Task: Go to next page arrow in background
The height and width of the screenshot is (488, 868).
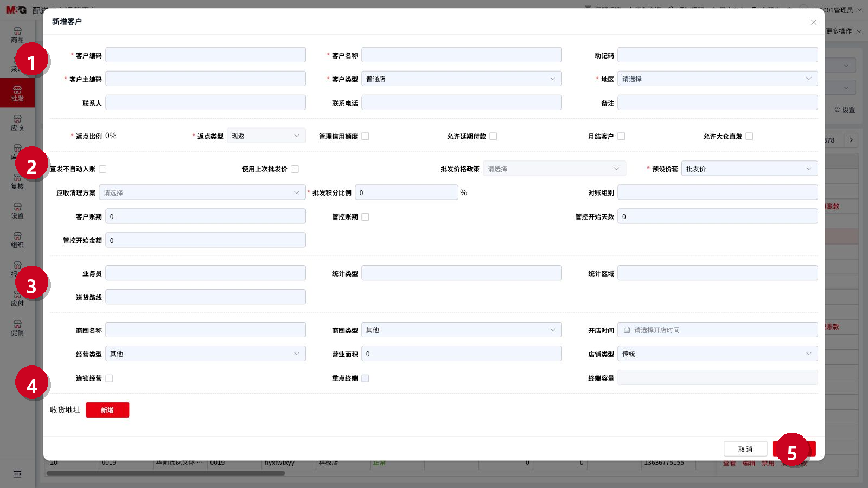Action: [851, 140]
